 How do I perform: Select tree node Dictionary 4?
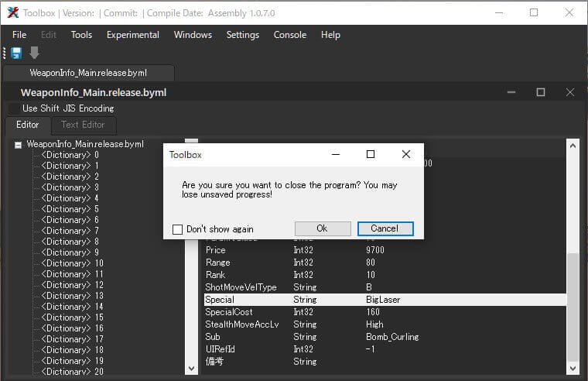(x=70, y=198)
